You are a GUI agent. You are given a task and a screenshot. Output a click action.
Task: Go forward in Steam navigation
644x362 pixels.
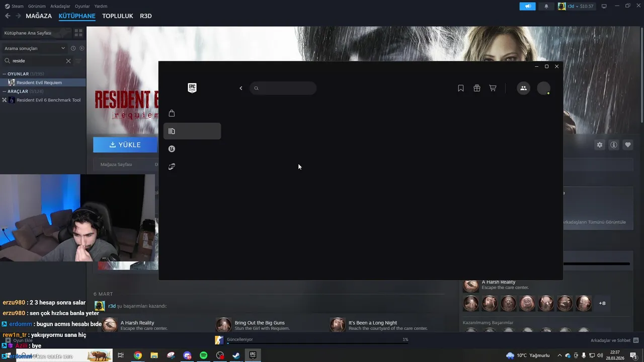(x=18, y=16)
